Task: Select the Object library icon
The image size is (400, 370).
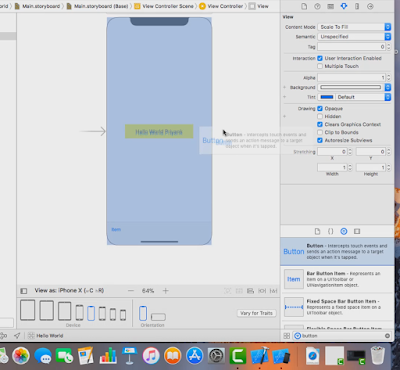Action: point(344,231)
